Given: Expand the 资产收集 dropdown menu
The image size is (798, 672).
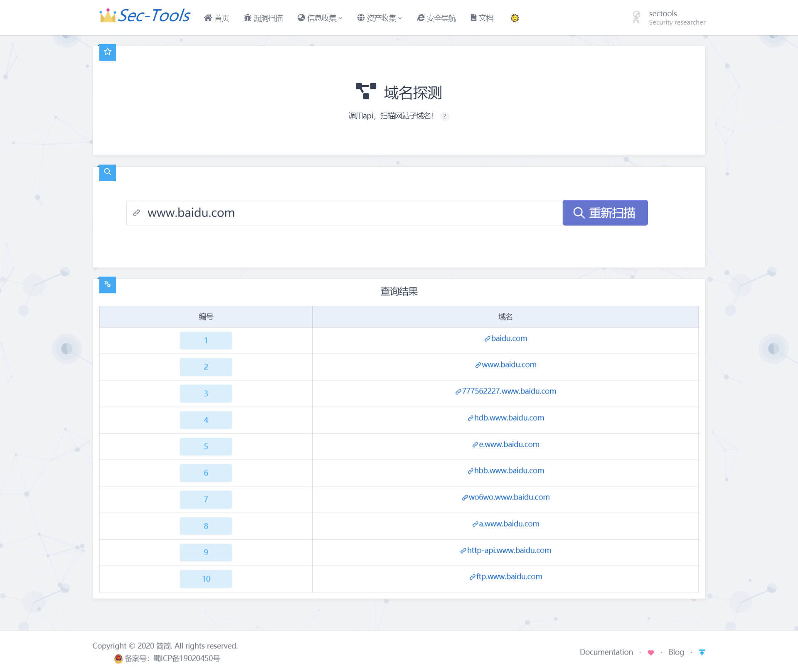Looking at the screenshot, I should tap(379, 17).
